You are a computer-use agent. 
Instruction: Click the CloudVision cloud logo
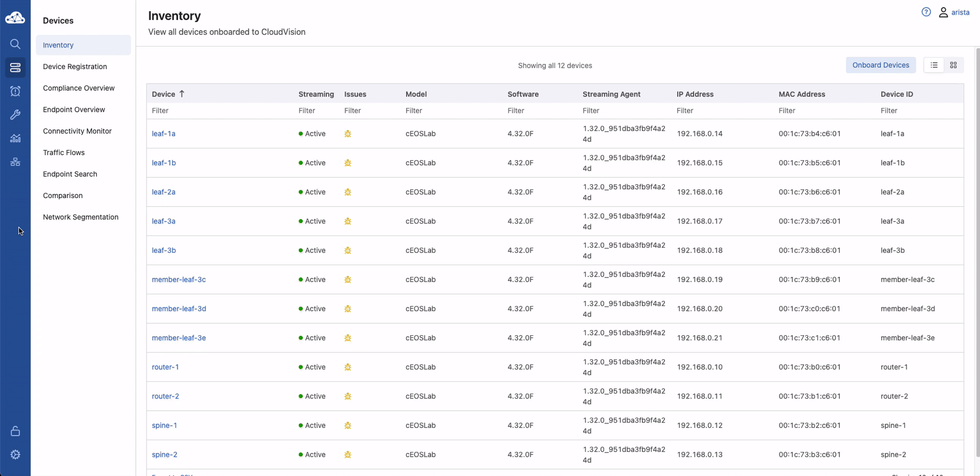tap(15, 18)
